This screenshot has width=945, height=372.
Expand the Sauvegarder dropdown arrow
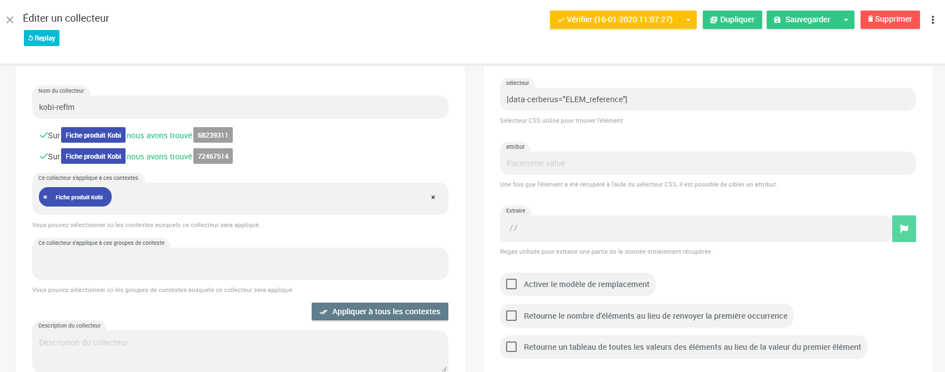pos(846,20)
